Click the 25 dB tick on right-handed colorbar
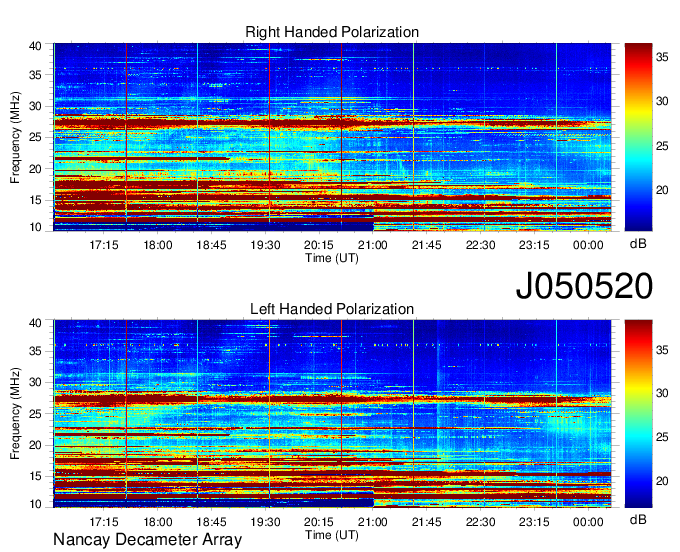The image size is (680, 552). pyautogui.click(x=662, y=146)
